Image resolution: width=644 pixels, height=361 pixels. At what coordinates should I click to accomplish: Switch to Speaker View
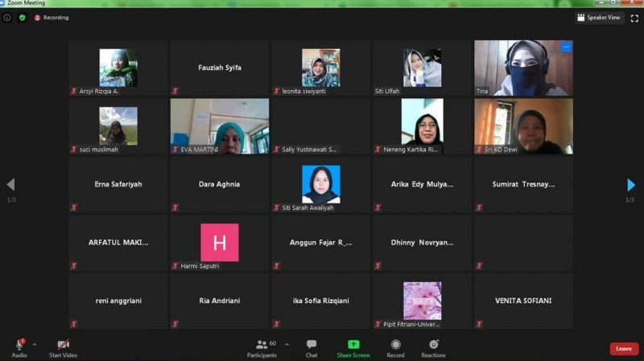599,18
